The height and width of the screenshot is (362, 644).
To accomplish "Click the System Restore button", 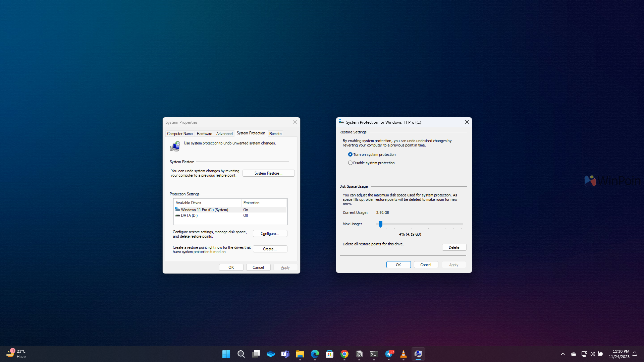I will pyautogui.click(x=268, y=173).
